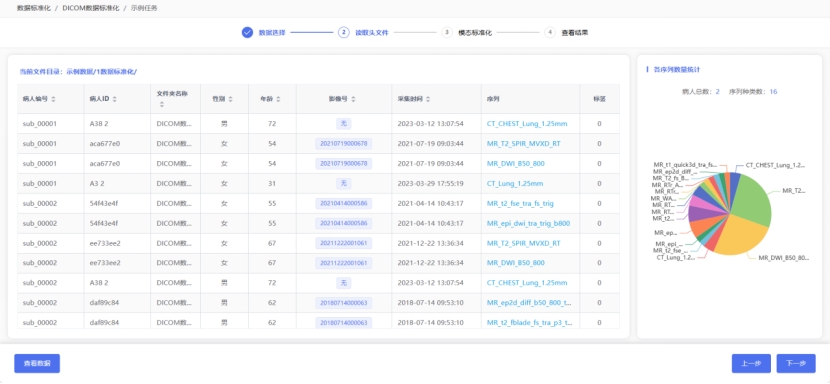The height and width of the screenshot is (384, 830).
Task: Open MR_DWI_B50_800 link for patient ee733ee2
Action: [516, 263]
